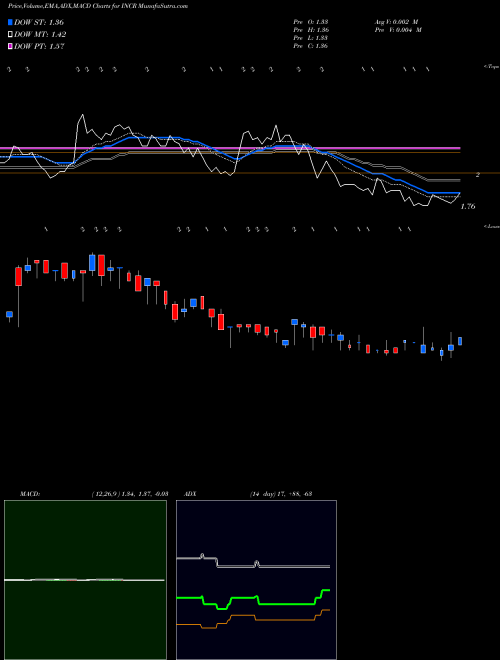Click the '2' axis label on the brown line
Viewport: 500px width, 660px height.
478,175
